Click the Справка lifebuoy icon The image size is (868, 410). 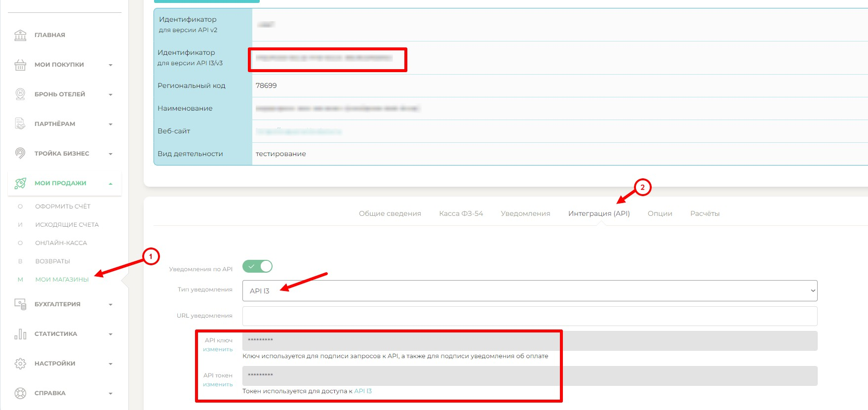pyautogui.click(x=20, y=393)
